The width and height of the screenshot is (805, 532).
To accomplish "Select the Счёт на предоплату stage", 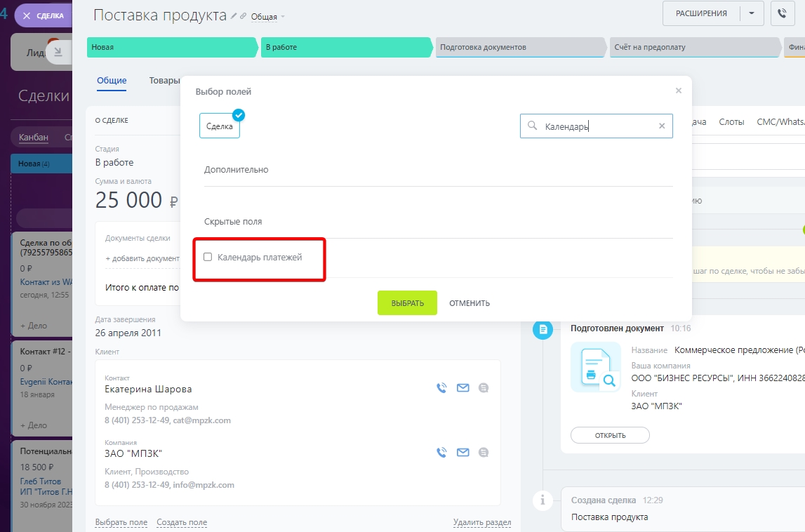I will pos(695,47).
